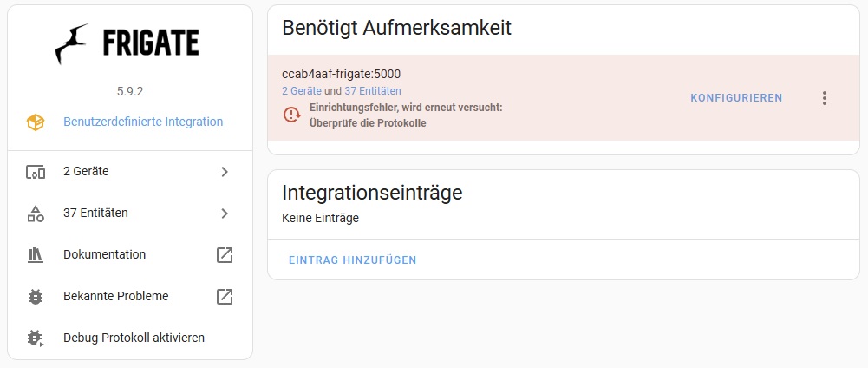Follow the blue '2 Geräte' link
The image size is (868, 368).
click(x=301, y=91)
